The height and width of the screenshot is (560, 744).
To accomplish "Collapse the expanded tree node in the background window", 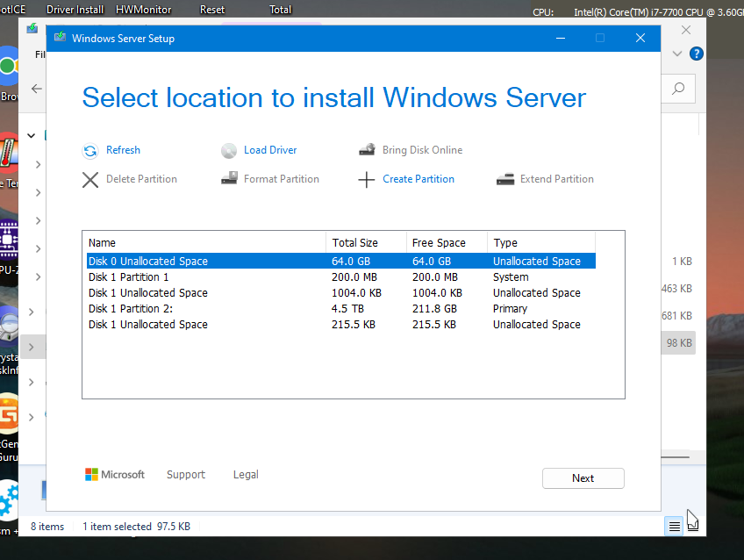I will [32, 136].
